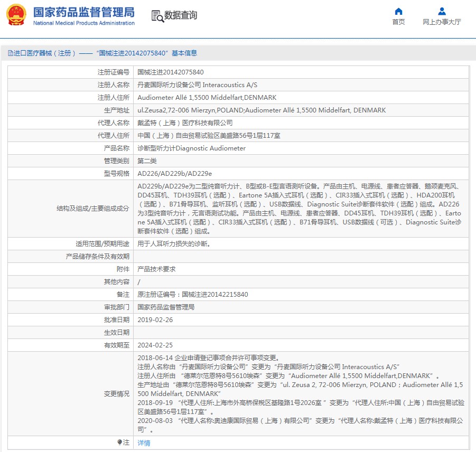
Task: Click the 代理人住所 row label
Action: 113,136
